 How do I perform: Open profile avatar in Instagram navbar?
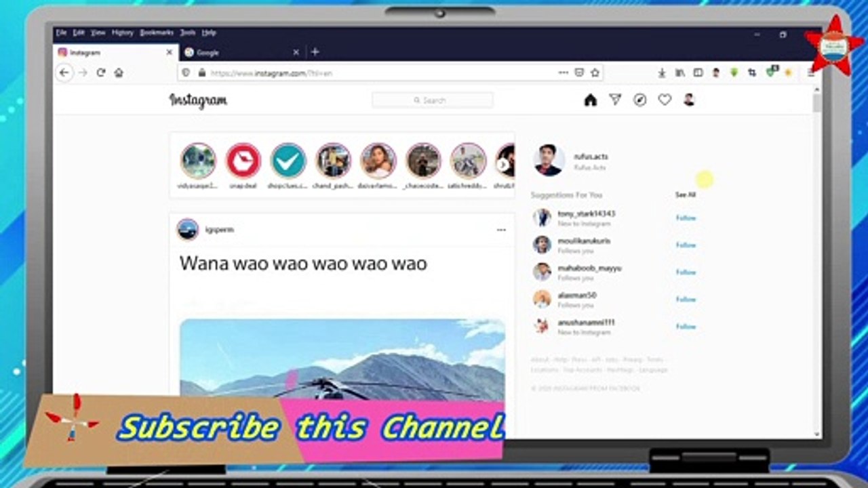(x=689, y=100)
